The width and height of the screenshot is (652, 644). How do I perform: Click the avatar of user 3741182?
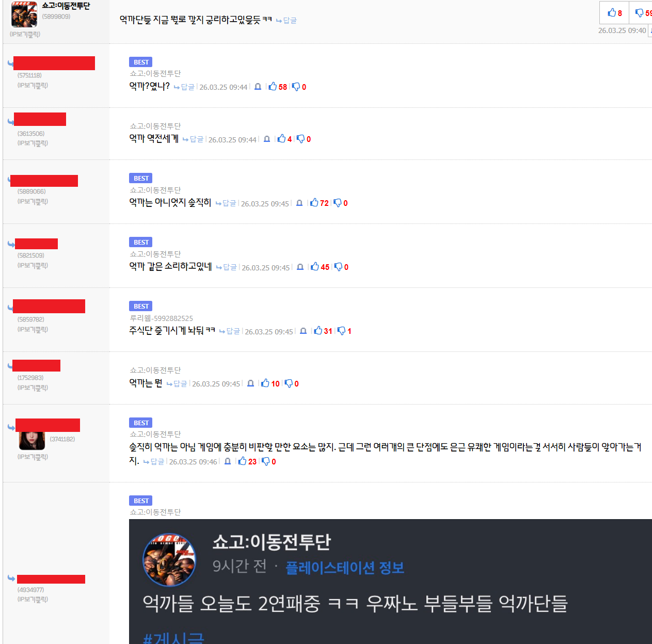click(x=32, y=441)
